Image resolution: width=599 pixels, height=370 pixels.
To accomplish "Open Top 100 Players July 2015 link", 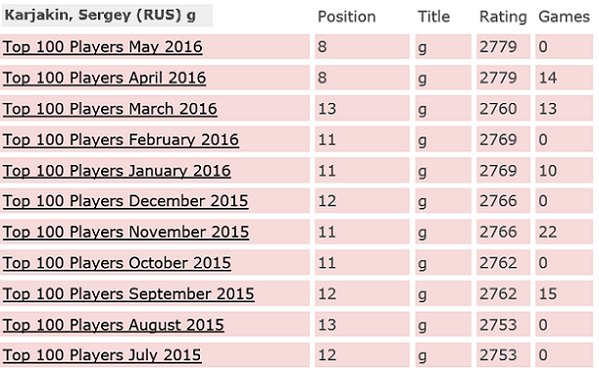I will click(x=102, y=355).
